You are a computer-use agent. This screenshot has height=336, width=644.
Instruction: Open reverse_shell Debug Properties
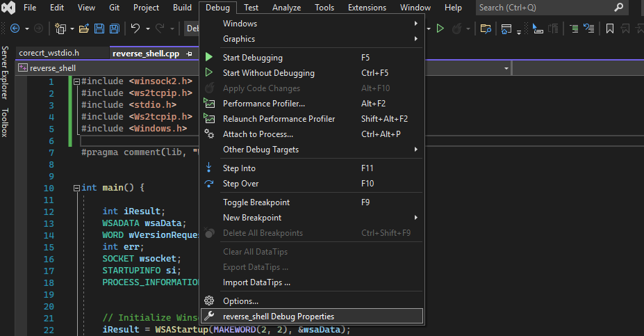(x=312, y=317)
